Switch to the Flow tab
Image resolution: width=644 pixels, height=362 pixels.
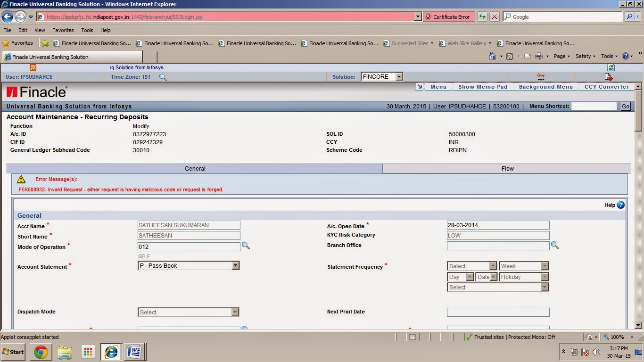[x=507, y=168]
